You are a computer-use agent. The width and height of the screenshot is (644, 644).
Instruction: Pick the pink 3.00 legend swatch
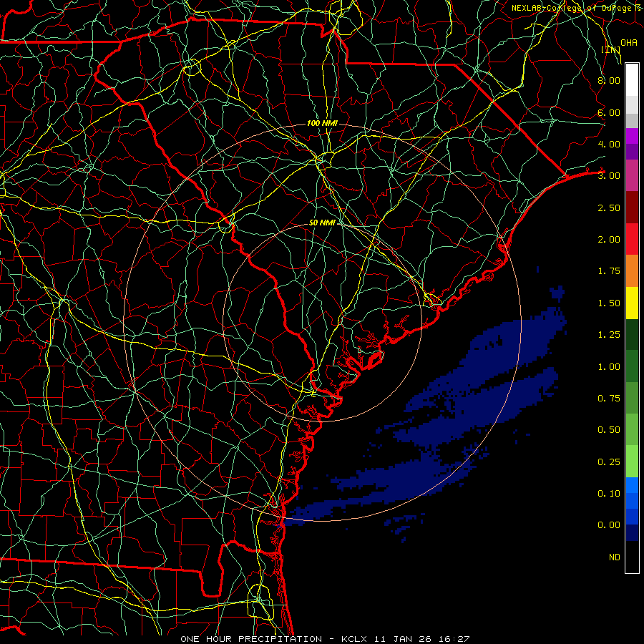tap(632, 175)
